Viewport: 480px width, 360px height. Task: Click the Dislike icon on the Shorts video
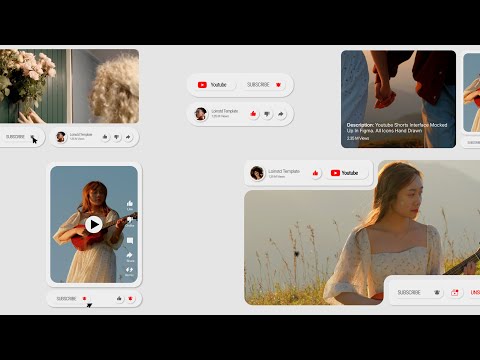130,220
